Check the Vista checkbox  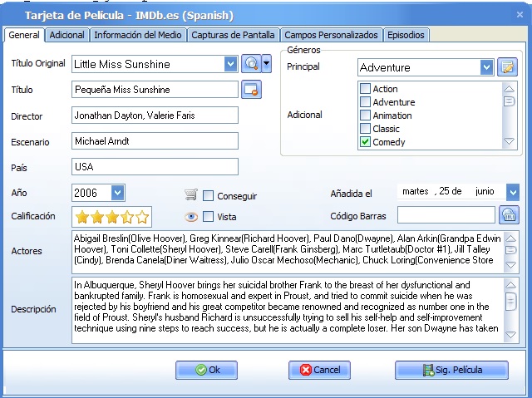pyautogui.click(x=209, y=217)
